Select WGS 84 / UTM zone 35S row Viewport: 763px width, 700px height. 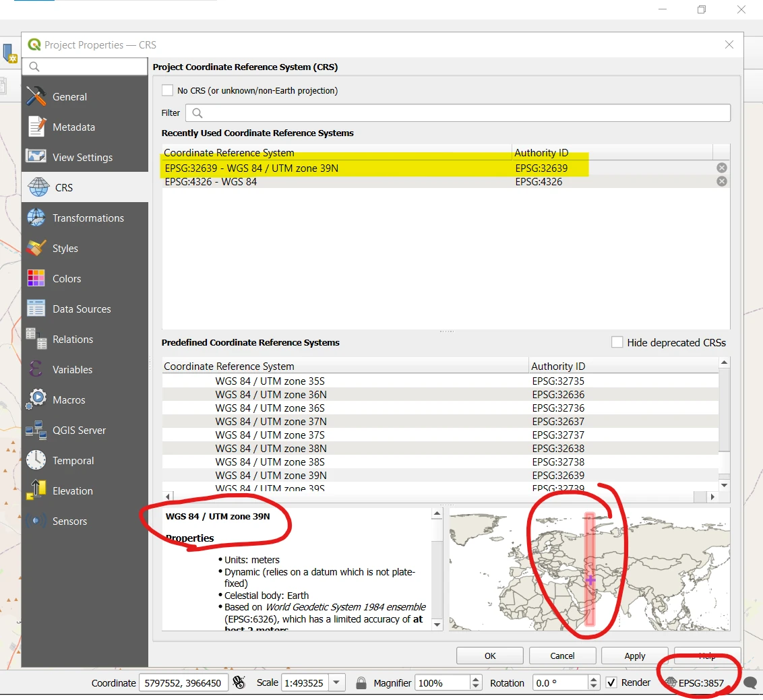pos(440,381)
